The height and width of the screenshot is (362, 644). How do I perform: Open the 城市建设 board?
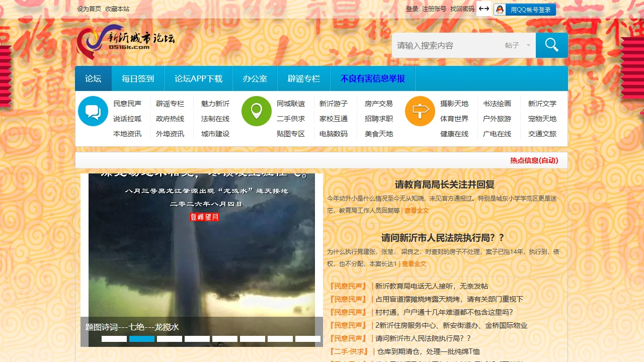tap(215, 134)
